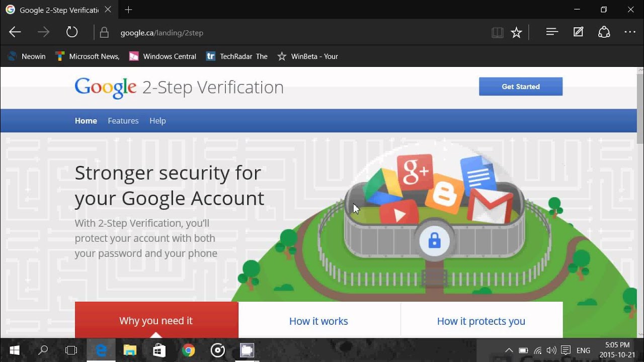Open Neowin favorites bookmark

[x=27, y=56]
